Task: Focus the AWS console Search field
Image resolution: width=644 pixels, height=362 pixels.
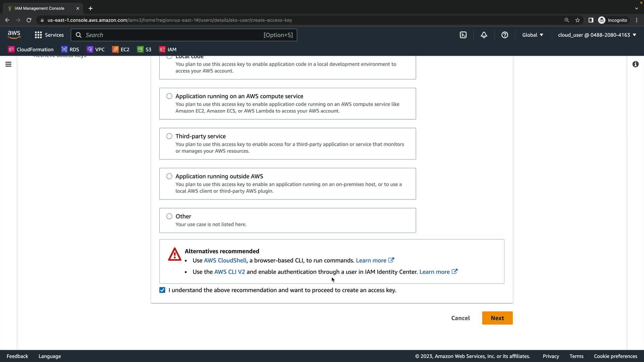Action: tap(174, 35)
